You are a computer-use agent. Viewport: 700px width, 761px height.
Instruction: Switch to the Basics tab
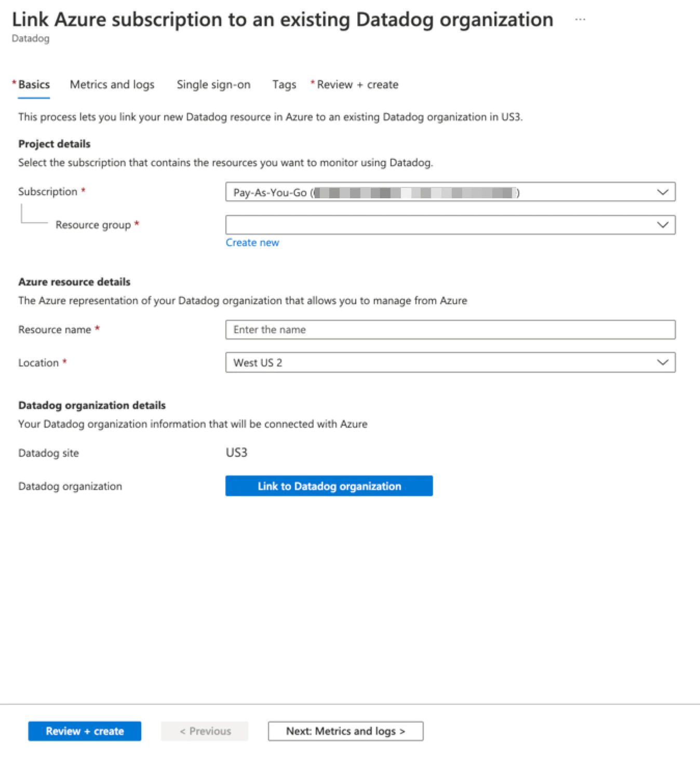(34, 85)
